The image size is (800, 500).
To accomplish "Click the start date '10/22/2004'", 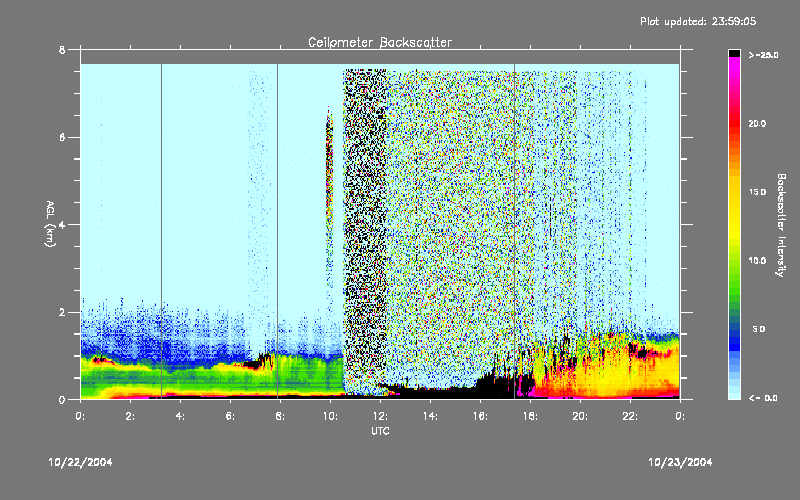I will [81, 462].
